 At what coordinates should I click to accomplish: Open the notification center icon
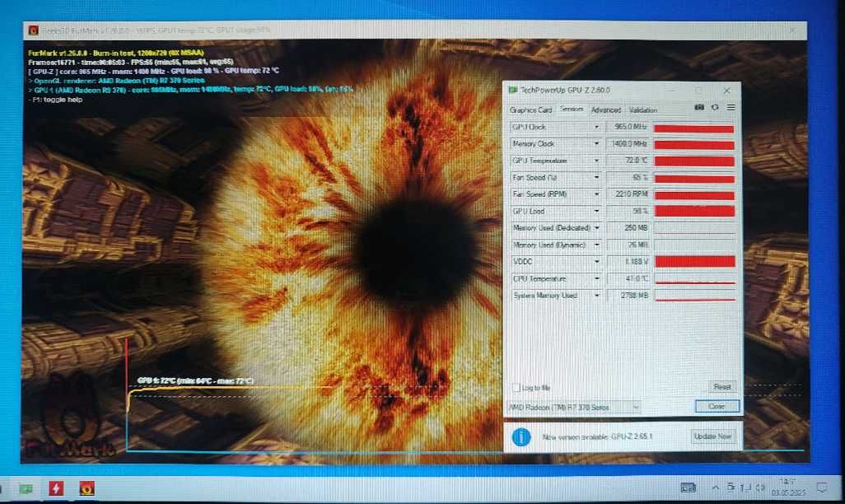coord(822,488)
